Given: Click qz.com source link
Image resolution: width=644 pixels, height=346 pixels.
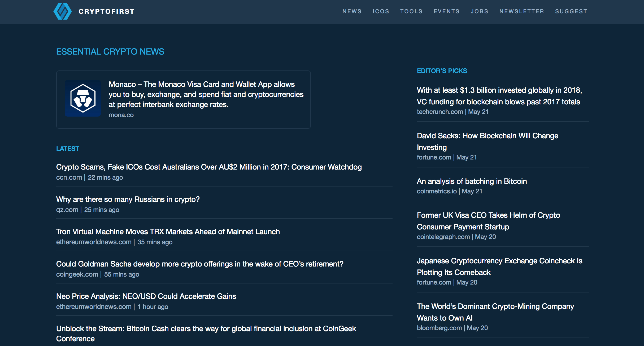Looking at the screenshot, I should [67, 210].
